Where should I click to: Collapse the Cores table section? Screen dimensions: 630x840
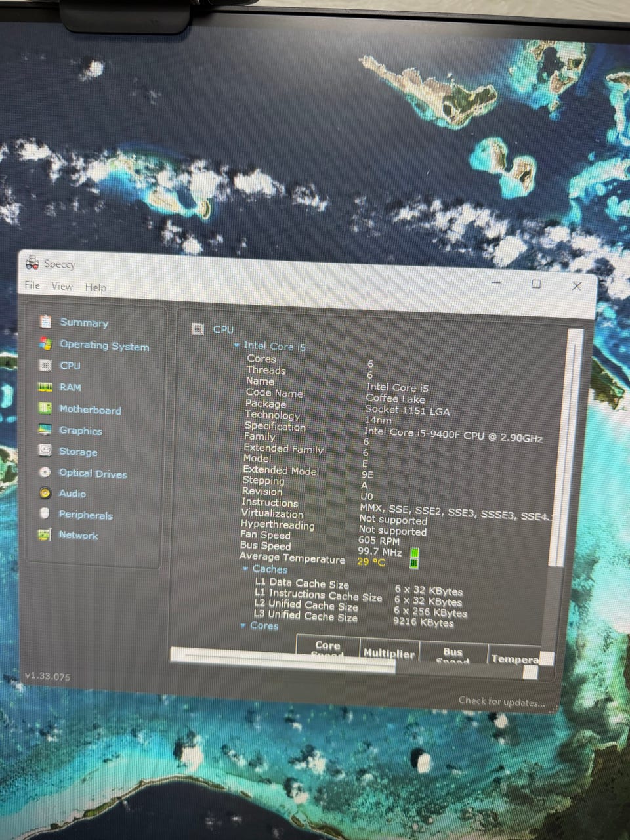click(x=243, y=625)
